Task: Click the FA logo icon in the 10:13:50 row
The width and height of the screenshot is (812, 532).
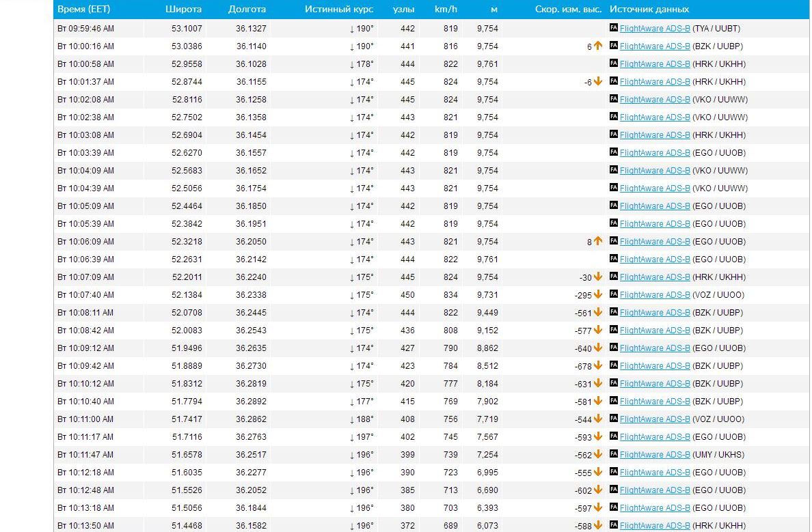Action: [613, 526]
